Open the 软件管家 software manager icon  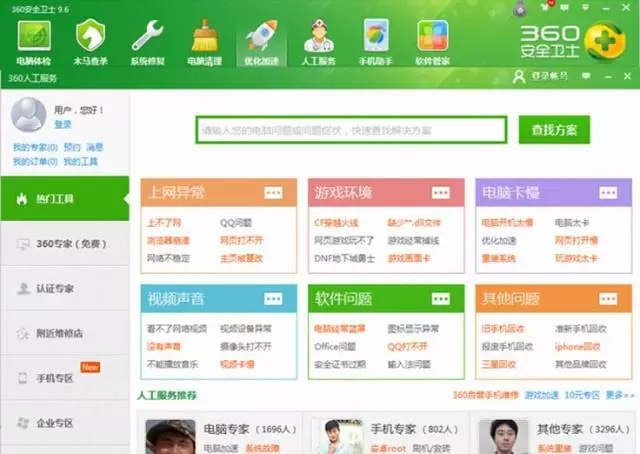pyautogui.click(x=433, y=42)
